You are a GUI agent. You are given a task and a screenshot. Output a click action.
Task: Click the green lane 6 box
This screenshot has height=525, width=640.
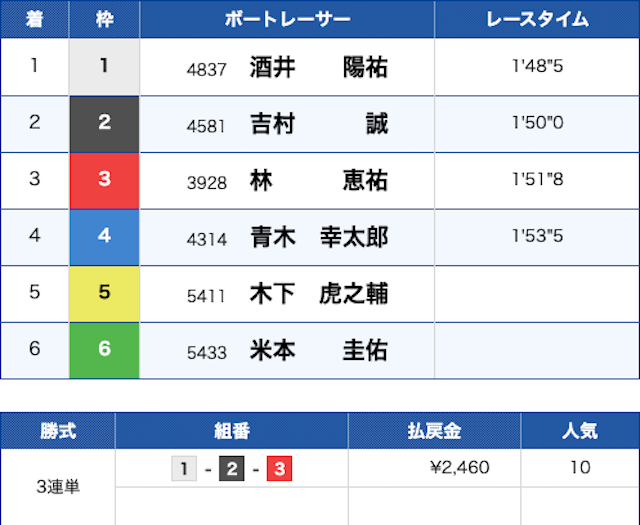[x=104, y=351]
